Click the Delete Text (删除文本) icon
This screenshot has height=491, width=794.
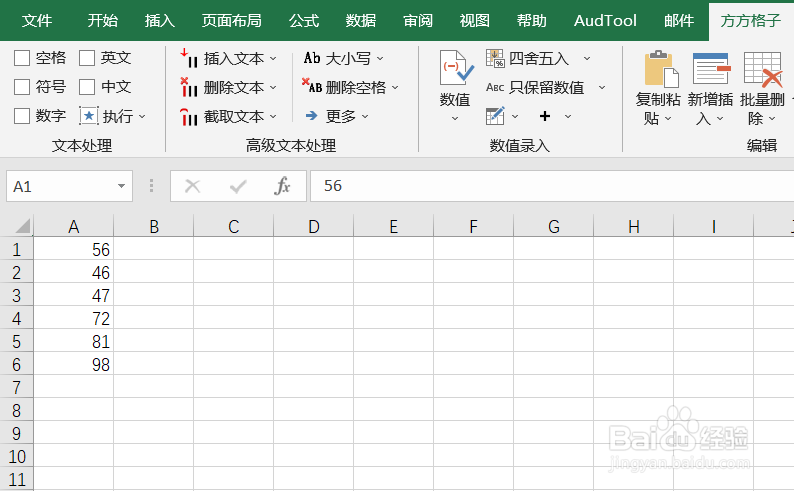(x=189, y=87)
